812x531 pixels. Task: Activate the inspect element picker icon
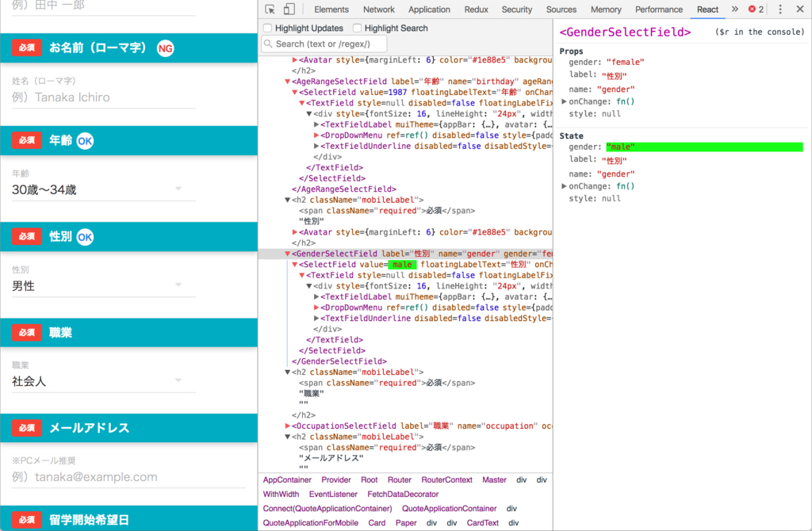(x=270, y=10)
